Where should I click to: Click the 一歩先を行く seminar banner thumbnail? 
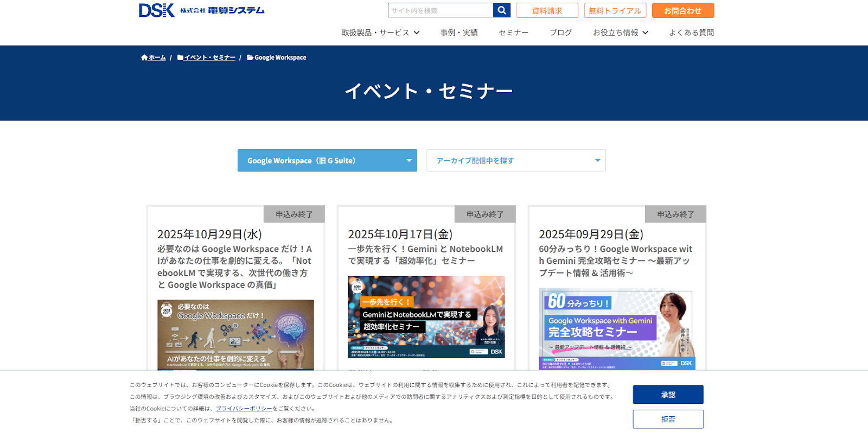(x=426, y=317)
